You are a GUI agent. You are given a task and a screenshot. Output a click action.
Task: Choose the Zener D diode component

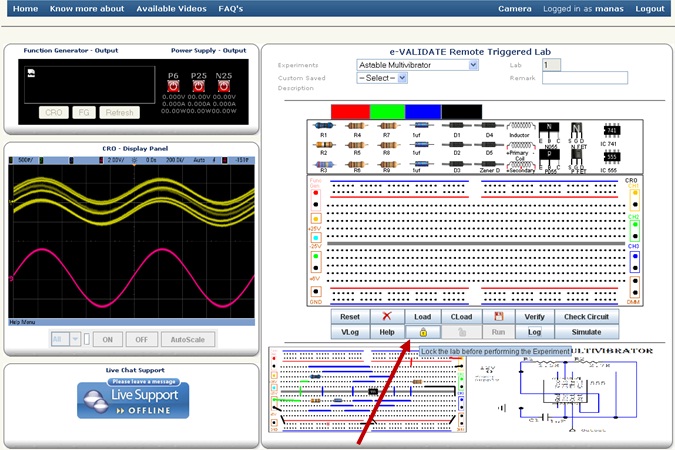coord(489,162)
